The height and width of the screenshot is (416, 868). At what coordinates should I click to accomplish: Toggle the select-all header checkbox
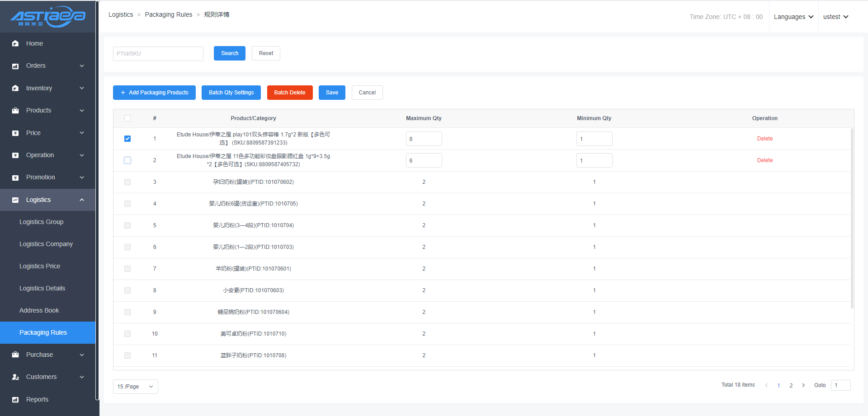127,118
